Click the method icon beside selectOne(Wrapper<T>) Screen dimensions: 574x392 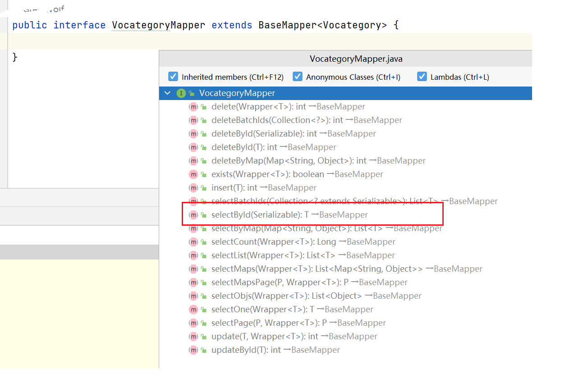click(x=193, y=310)
